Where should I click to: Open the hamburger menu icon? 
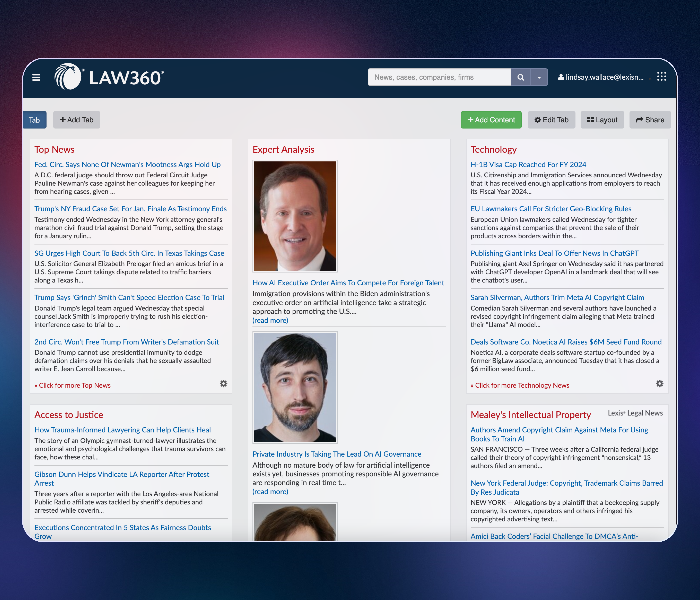pyautogui.click(x=36, y=77)
